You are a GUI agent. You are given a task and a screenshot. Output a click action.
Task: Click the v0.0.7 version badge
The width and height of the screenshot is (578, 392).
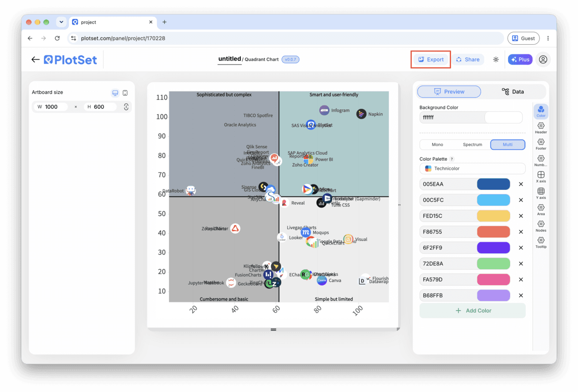click(290, 60)
